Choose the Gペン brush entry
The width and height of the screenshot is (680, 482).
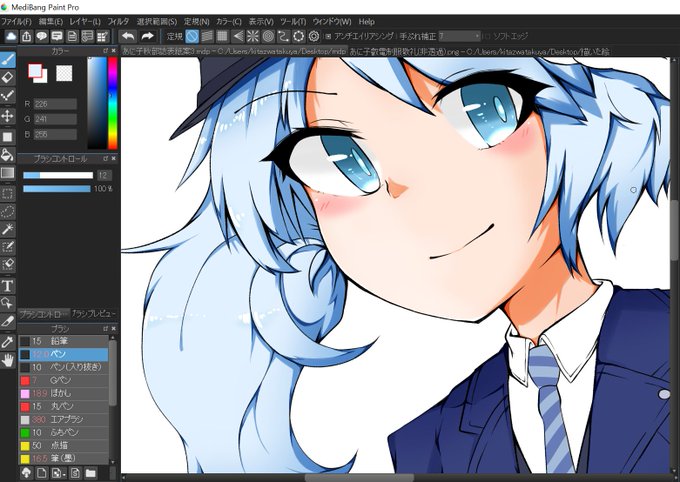[x=64, y=380]
